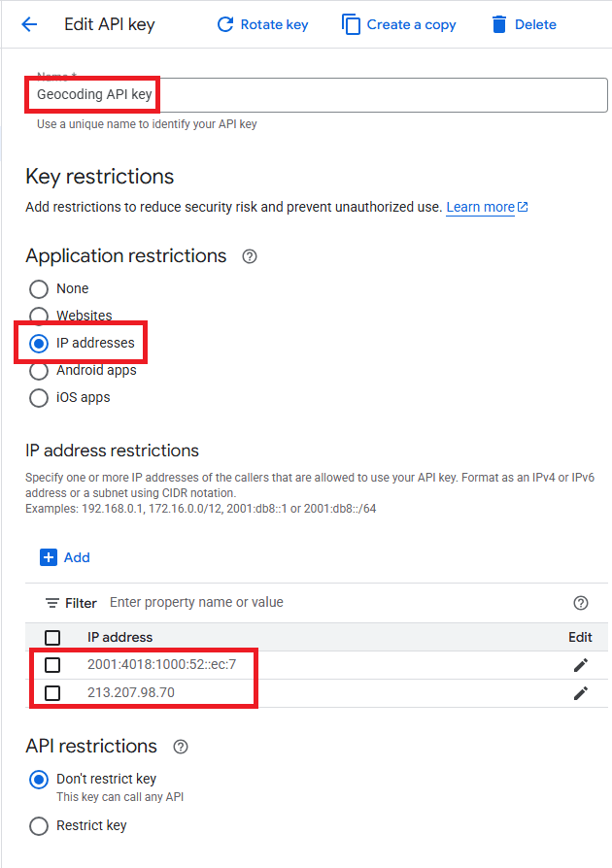Open help for Application restrictions
The height and width of the screenshot is (868, 612).
pos(250,256)
